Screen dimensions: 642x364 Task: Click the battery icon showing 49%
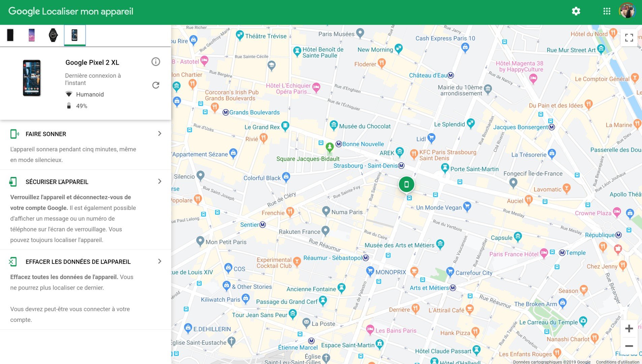click(x=69, y=106)
